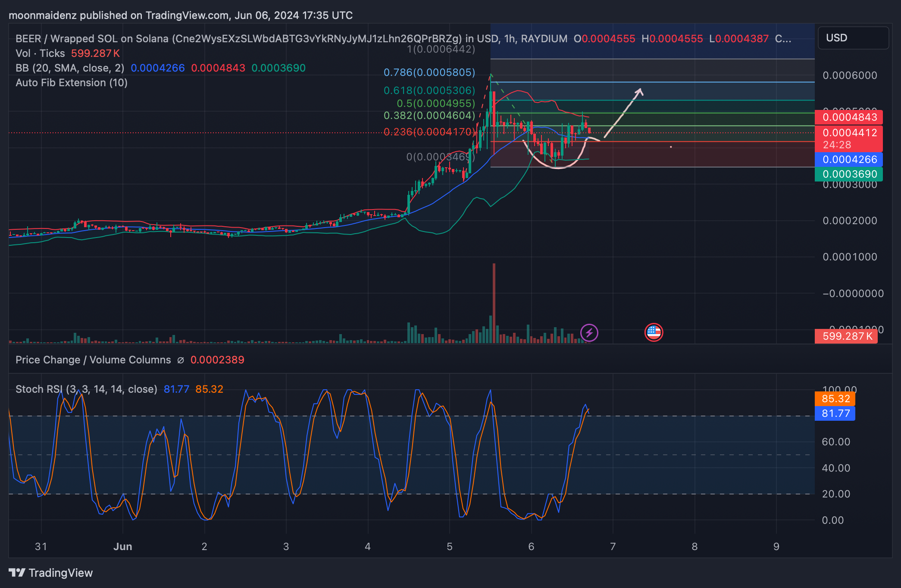Select the Auto Fib Extension (10) legend

[72, 83]
